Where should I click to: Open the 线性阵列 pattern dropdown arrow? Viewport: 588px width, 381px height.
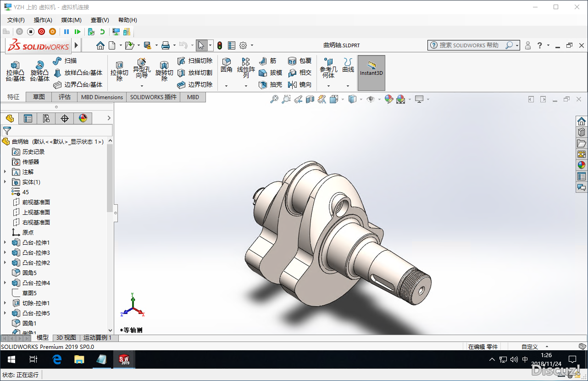point(246,86)
